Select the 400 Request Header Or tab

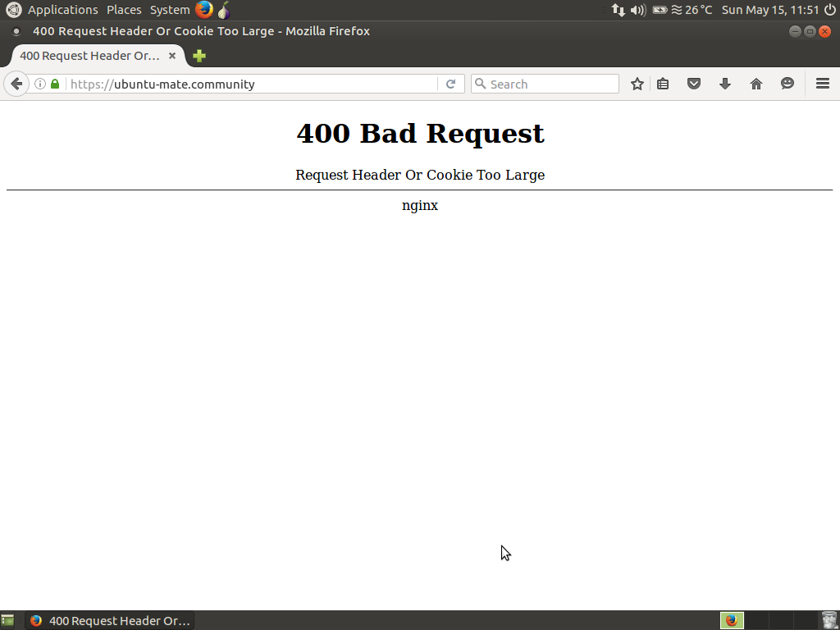(89, 56)
